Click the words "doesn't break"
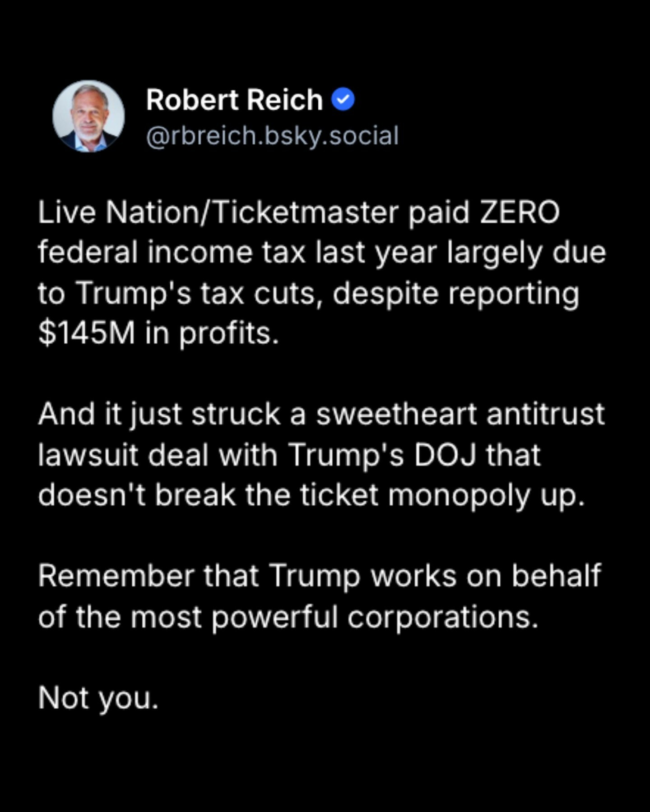This screenshot has height=812, width=650. tap(137, 495)
